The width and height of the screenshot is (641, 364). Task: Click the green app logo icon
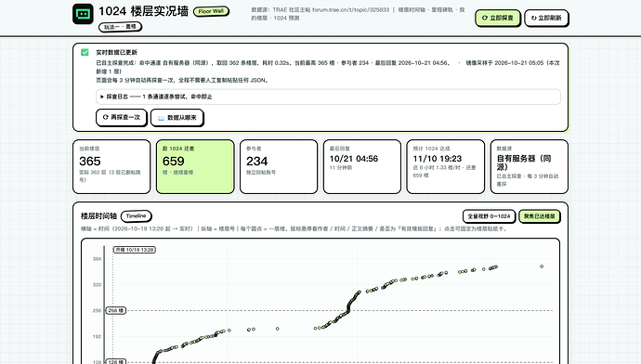(83, 14)
